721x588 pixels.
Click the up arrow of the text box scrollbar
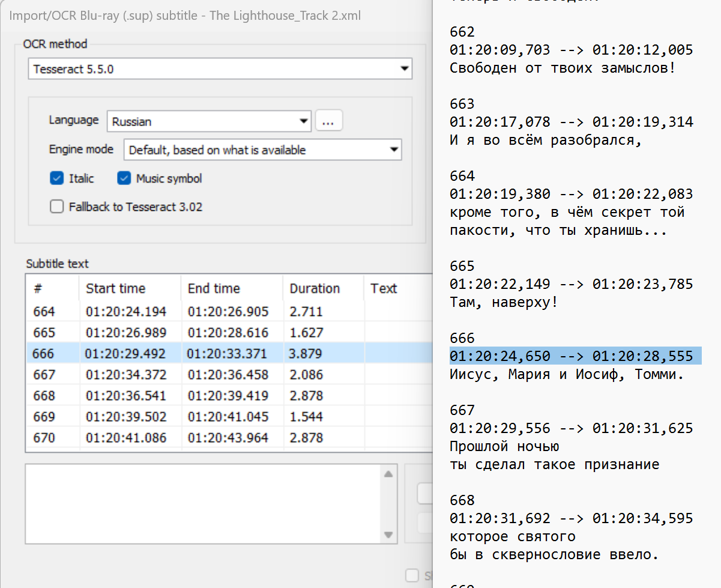point(388,474)
